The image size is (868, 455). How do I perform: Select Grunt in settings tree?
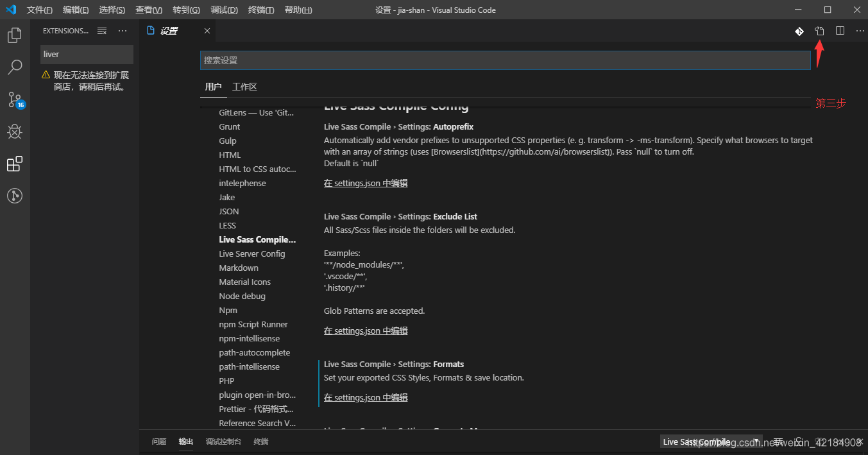click(x=230, y=126)
